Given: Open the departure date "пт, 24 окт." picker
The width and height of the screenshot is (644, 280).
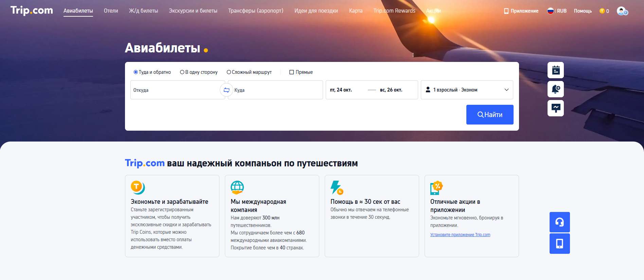Looking at the screenshot, I should pos(341,90).
